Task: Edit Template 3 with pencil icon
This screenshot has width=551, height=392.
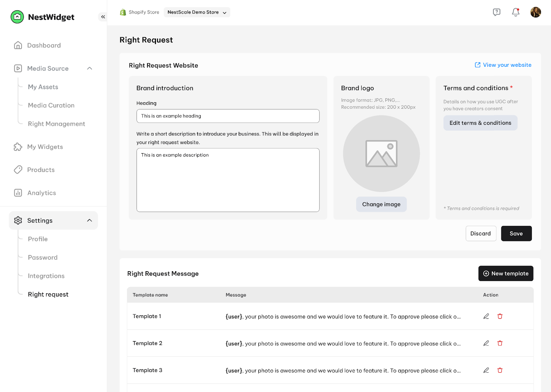Action: (x=486, y=370)
